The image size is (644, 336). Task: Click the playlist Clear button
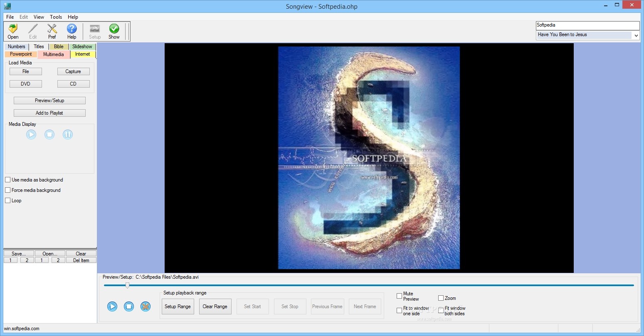click(81, 253)
